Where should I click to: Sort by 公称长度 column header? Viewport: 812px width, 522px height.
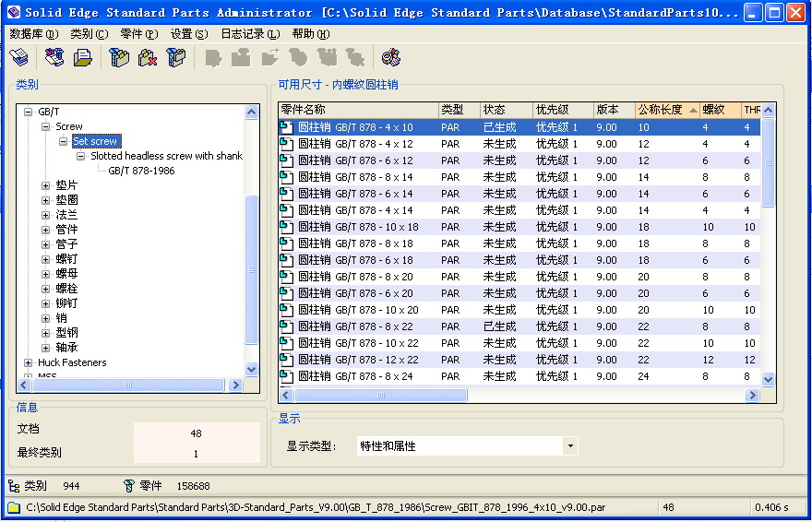pos(667,110)
